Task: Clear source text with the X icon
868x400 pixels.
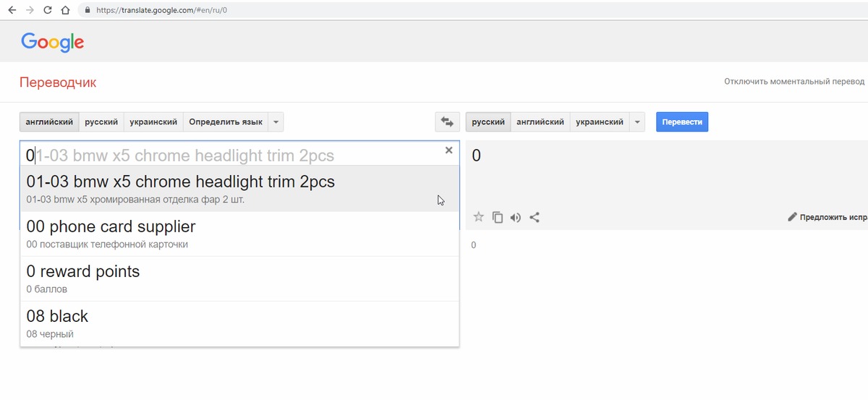Action: click(448, 150)
